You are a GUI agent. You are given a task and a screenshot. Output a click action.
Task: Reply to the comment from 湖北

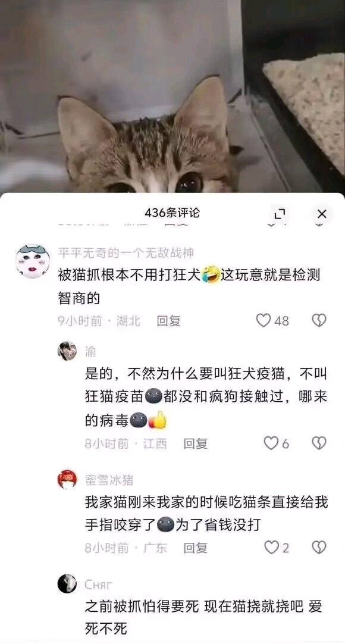point(168,321)
